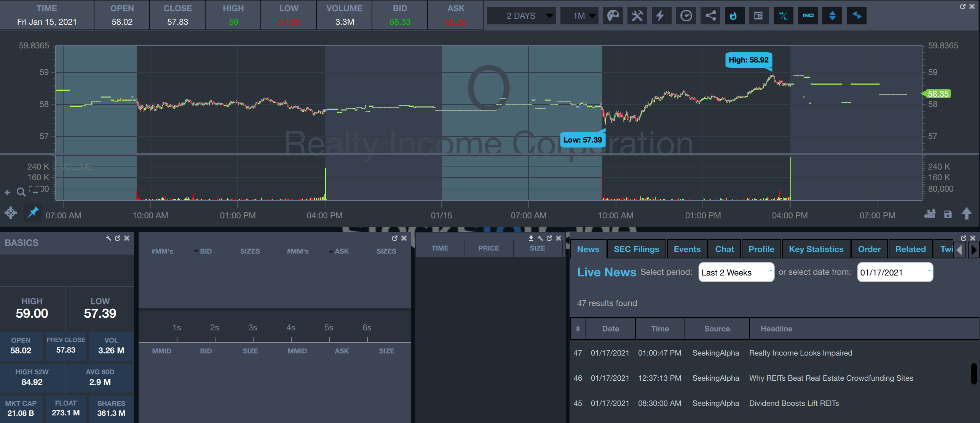
Task: Click the gauge dial icon in chart toolbar
Action: pos(686,16)
